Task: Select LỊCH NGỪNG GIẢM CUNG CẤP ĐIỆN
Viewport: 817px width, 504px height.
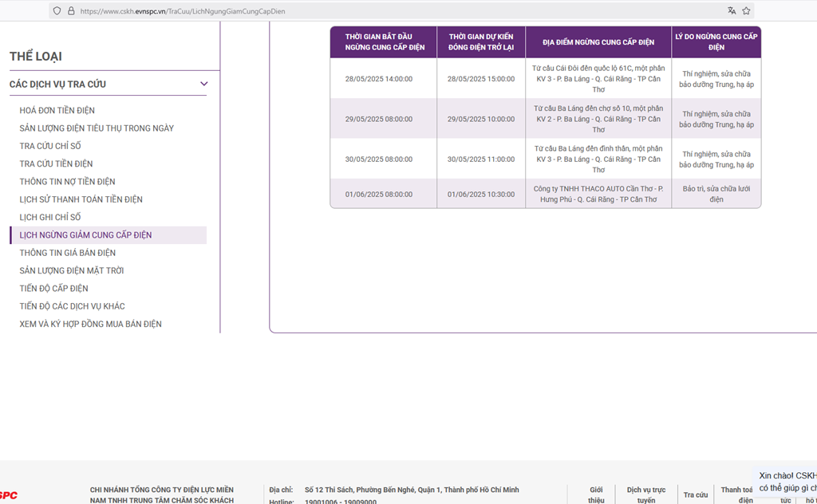Action: click(x=109, y=234)
